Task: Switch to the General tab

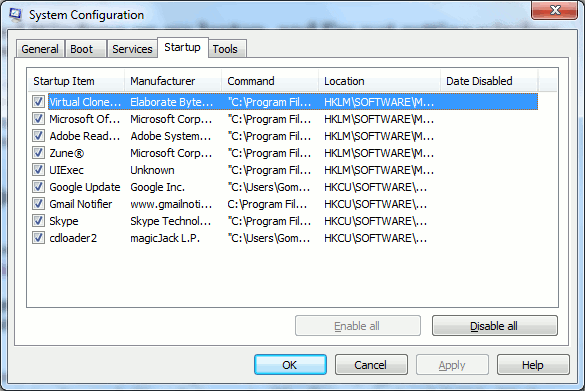Action: (x=40, y=49)
